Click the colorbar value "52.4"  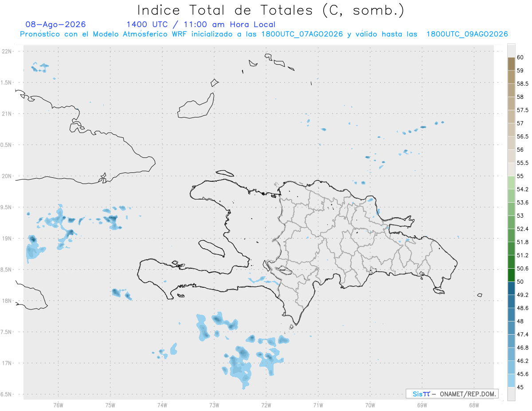tap(523, 229)
